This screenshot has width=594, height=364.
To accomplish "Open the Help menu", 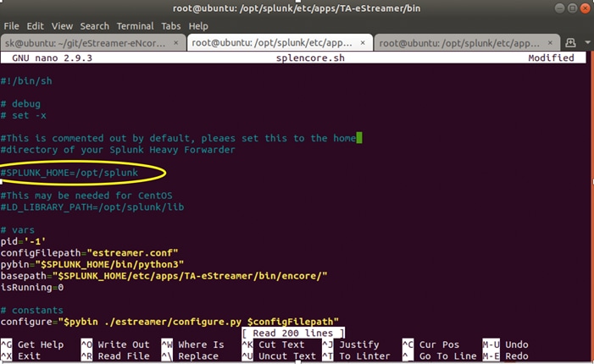I will coord(198,26).
